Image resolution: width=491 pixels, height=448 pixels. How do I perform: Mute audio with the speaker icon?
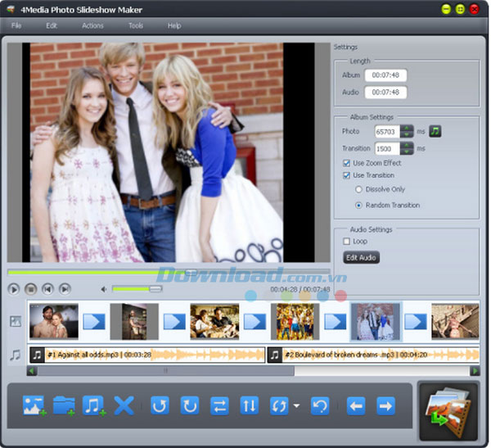click(x=104, y=289)
